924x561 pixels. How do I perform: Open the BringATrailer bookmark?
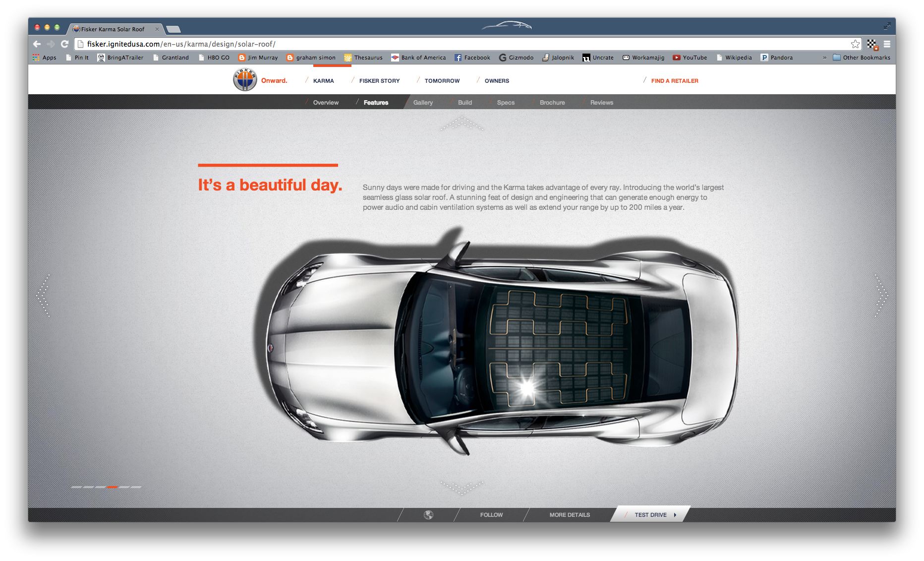tap(120, 58)
